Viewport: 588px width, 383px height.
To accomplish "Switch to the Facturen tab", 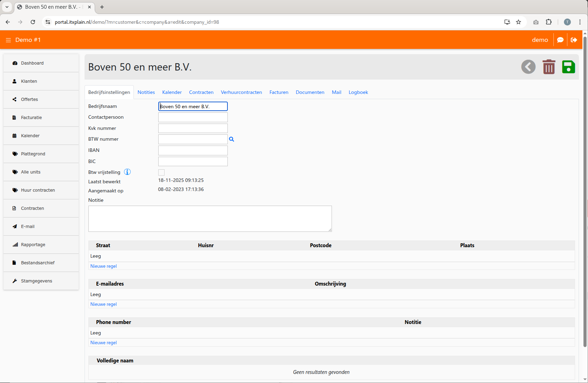I will pyautogui.click(x=278, y=93).
